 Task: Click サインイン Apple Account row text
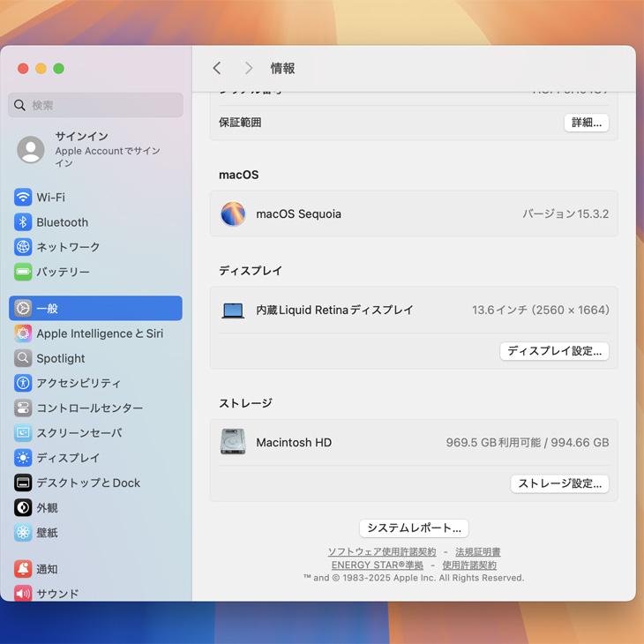[108, 149]
